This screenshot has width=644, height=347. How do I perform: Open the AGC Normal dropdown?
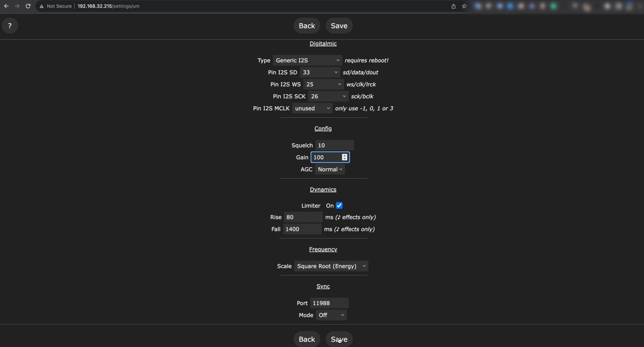tap(330, 169)
